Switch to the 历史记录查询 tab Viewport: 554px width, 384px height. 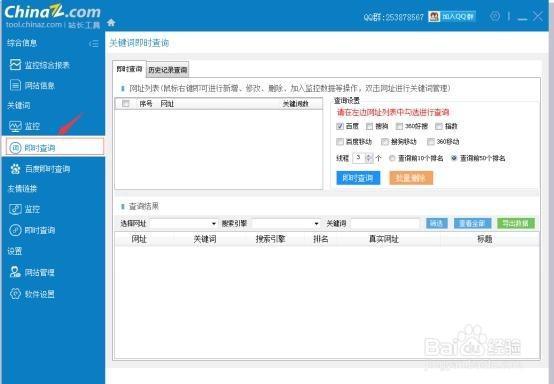(x=167, y=70)
